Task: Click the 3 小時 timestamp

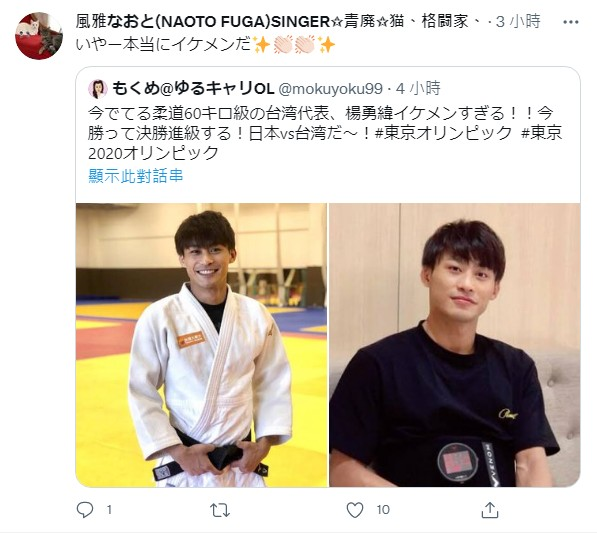Action: tap(518, 22)
